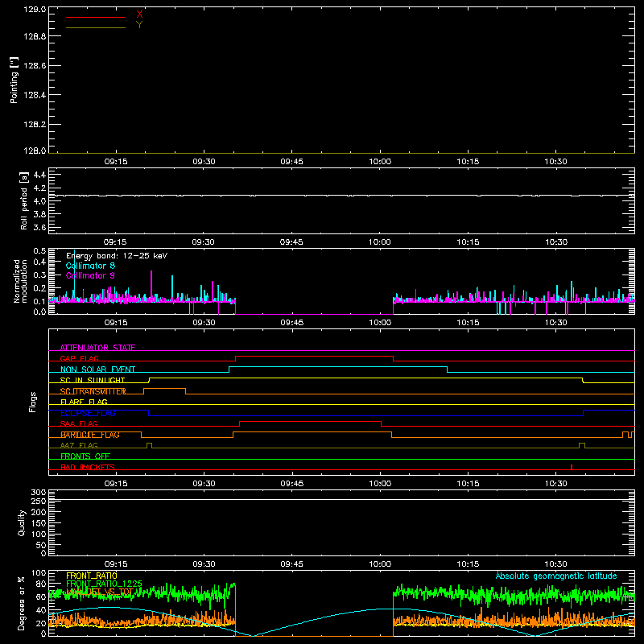
Task: Click the ECLIPSE_FLAG label
Action: 88,413
